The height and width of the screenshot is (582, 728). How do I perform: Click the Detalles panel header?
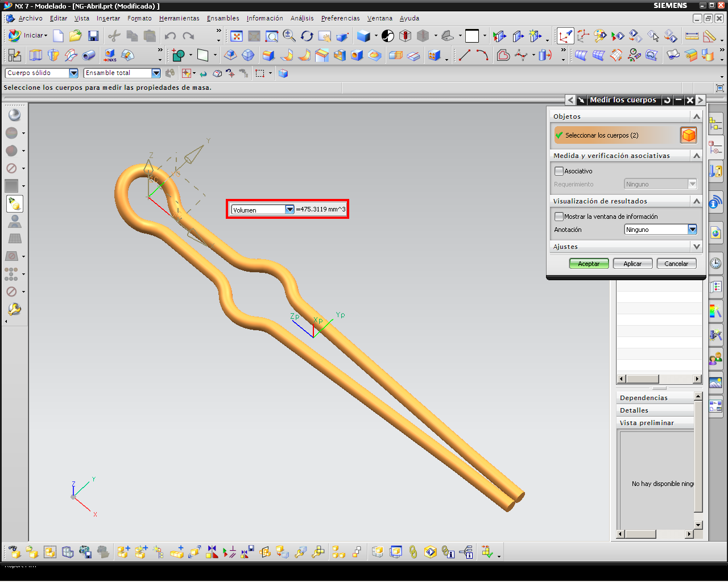click(655, 410)
